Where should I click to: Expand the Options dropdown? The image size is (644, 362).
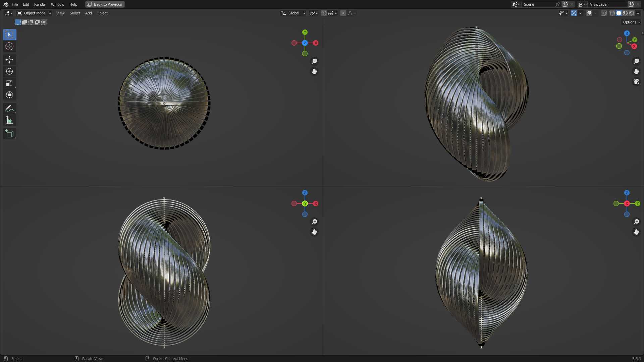pyautogui.click(x=632, y=22)
